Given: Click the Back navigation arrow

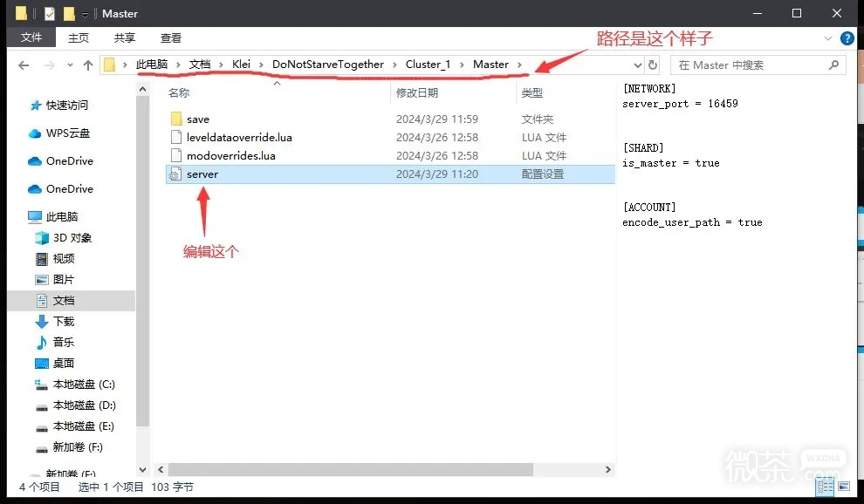Looking at the screenshot, I should [x=24, y=65].
